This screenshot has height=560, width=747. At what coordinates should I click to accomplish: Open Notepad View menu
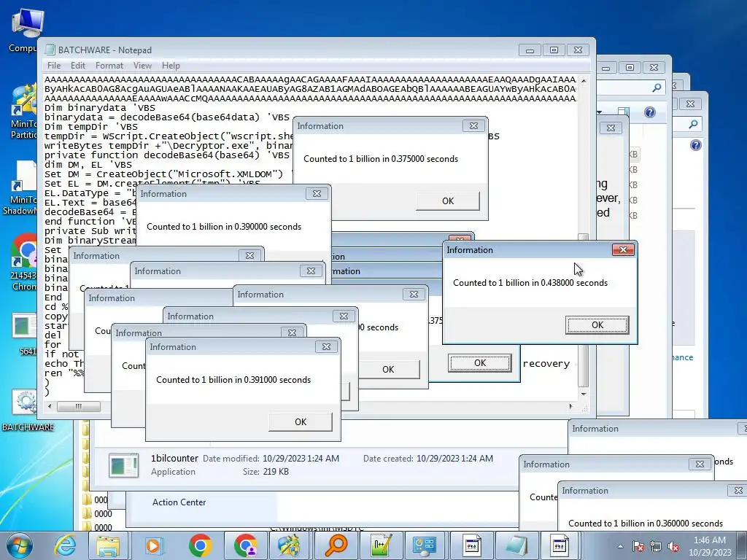(142, 65)
